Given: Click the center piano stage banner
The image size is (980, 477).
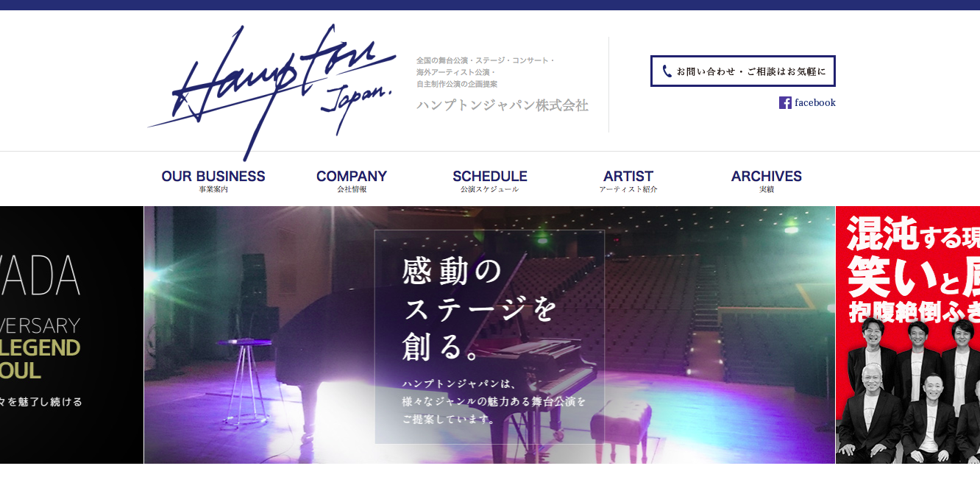Looking at the screenshot, I should click(489, 335).
